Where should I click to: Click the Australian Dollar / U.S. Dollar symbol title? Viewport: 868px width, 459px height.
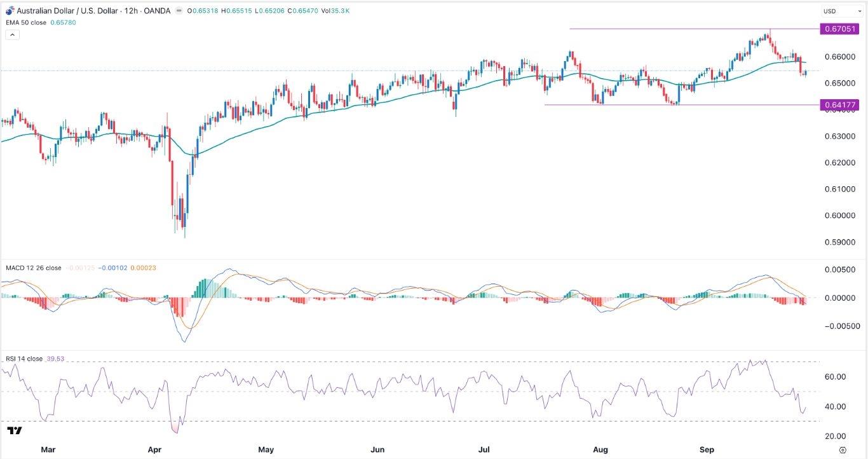tap(63, 11)
